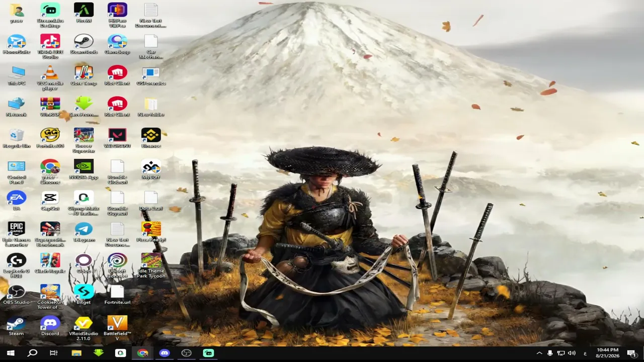644x362 pixels.
Task: Select the Fortnite.GG desktop shortcut
Action: (x=50, y=138)
